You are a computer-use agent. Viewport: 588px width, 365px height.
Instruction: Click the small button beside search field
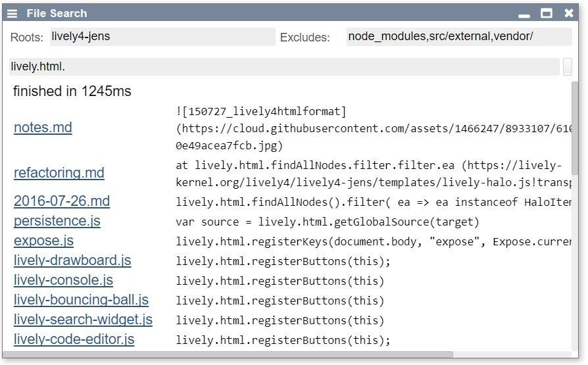click(x=568, y=66)
